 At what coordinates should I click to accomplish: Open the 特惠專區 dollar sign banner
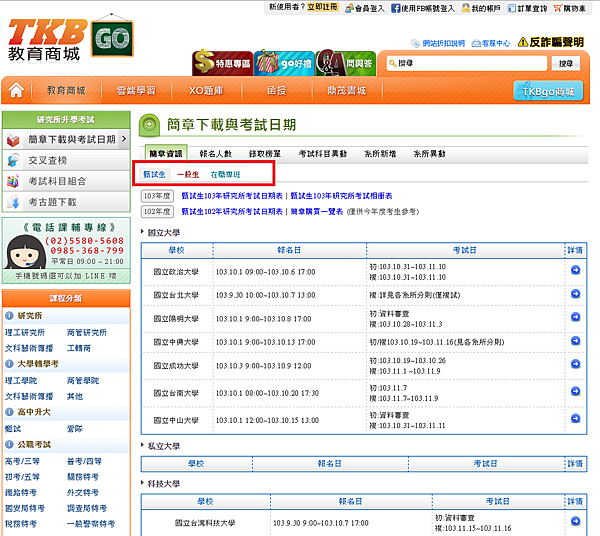point(222,63)
